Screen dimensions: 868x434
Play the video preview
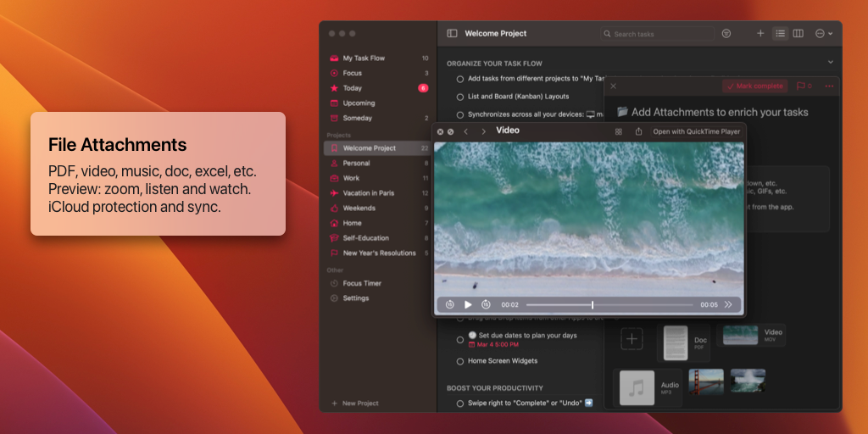(x=468, y=304)
